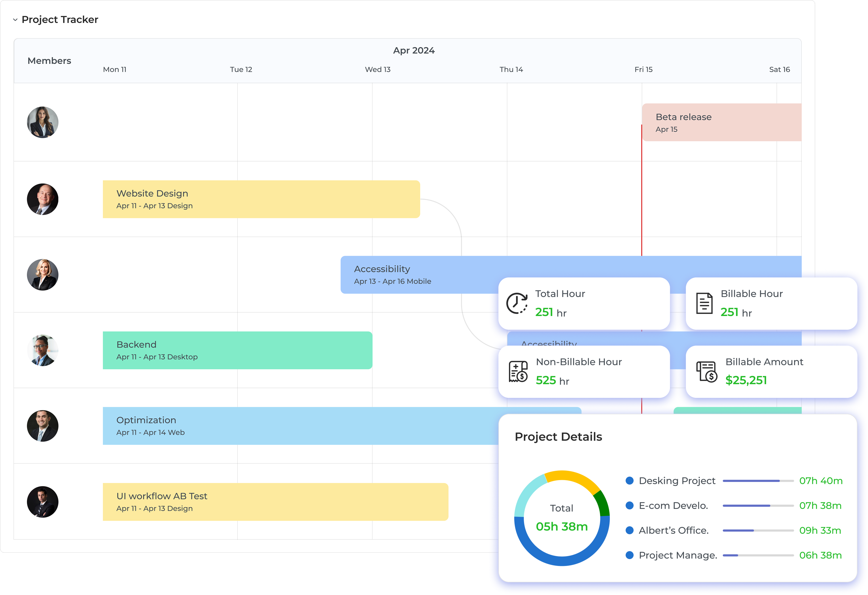868x595 pixels.
Task: Click the Project Manage. blue dot
Action: tap(629, 555)
